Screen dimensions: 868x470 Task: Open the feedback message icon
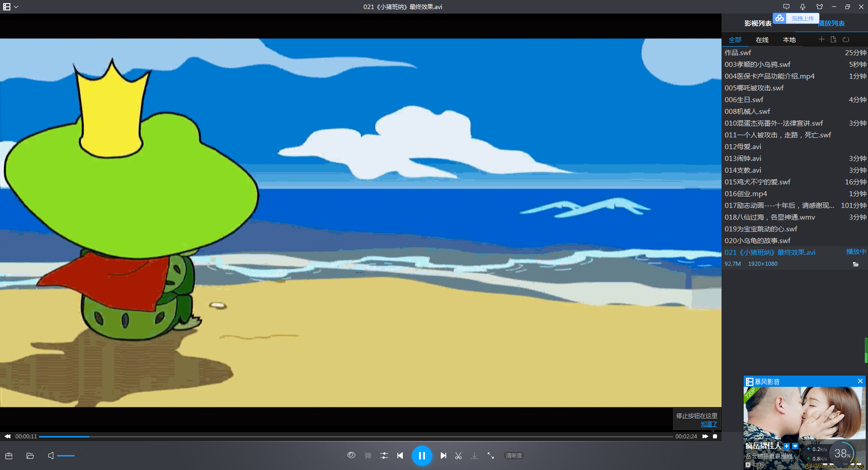(x=786, y=7)
